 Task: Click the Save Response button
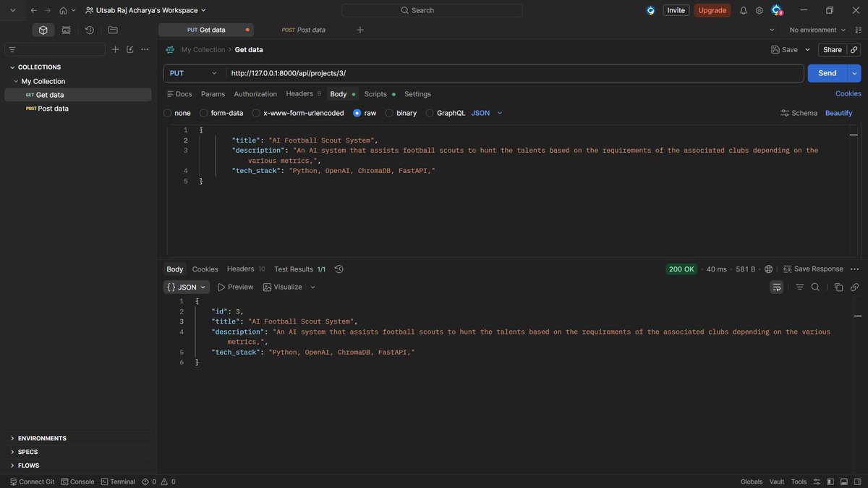click(x=813, y=269)
